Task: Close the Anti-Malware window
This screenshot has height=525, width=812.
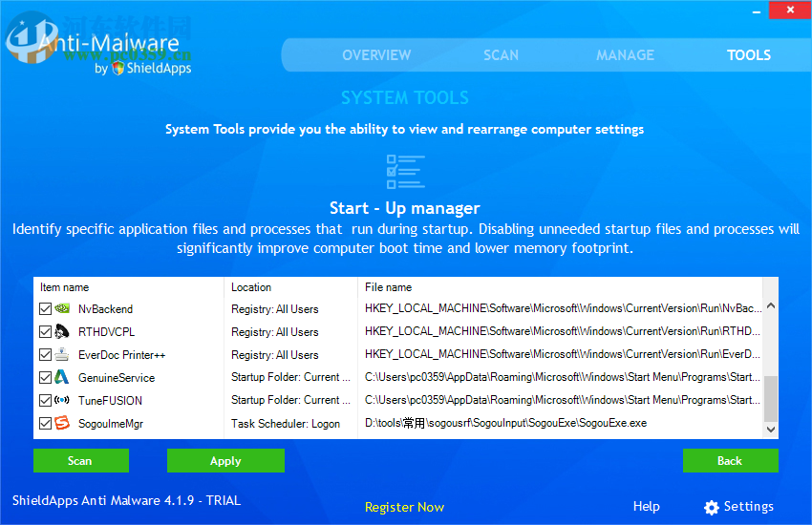Action: click(790, 10)
